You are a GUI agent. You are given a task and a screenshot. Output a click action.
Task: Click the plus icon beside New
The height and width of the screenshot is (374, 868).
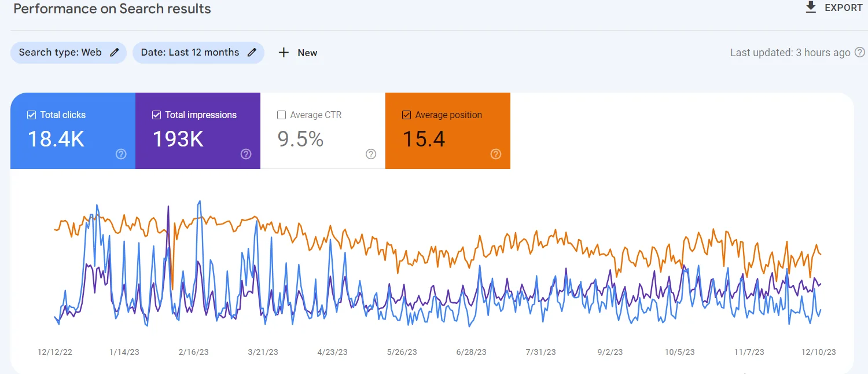(283, 52)
